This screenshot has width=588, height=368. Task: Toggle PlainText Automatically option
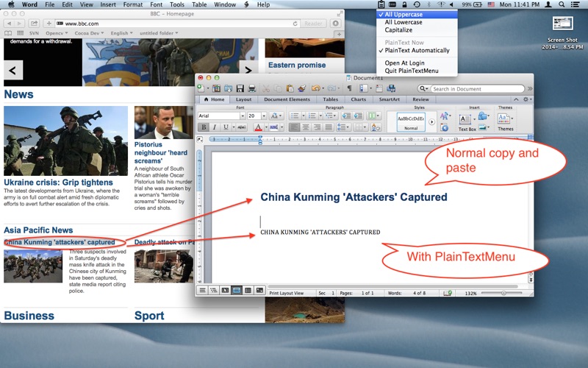tap(417, 50)
